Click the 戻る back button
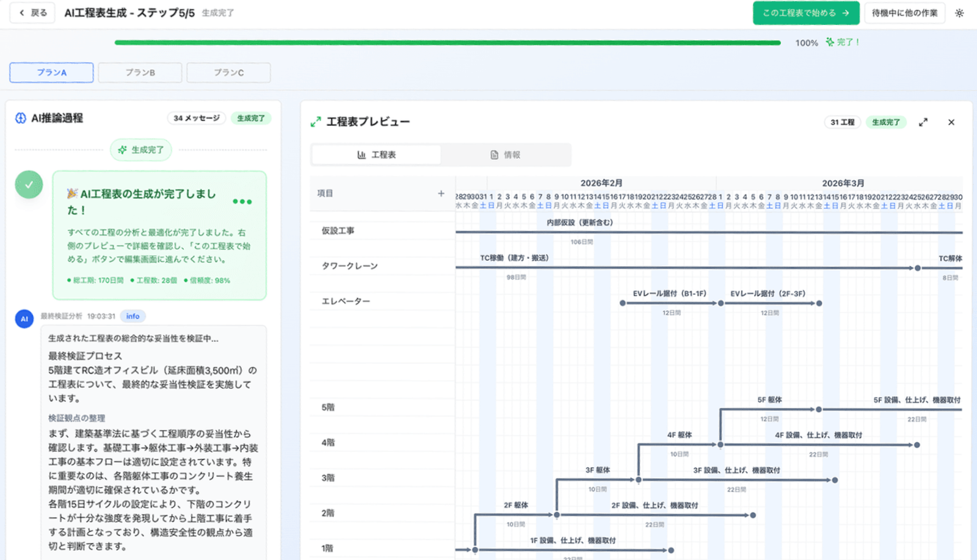This screenshot has height=560, width=977. (x=33, y=13)
